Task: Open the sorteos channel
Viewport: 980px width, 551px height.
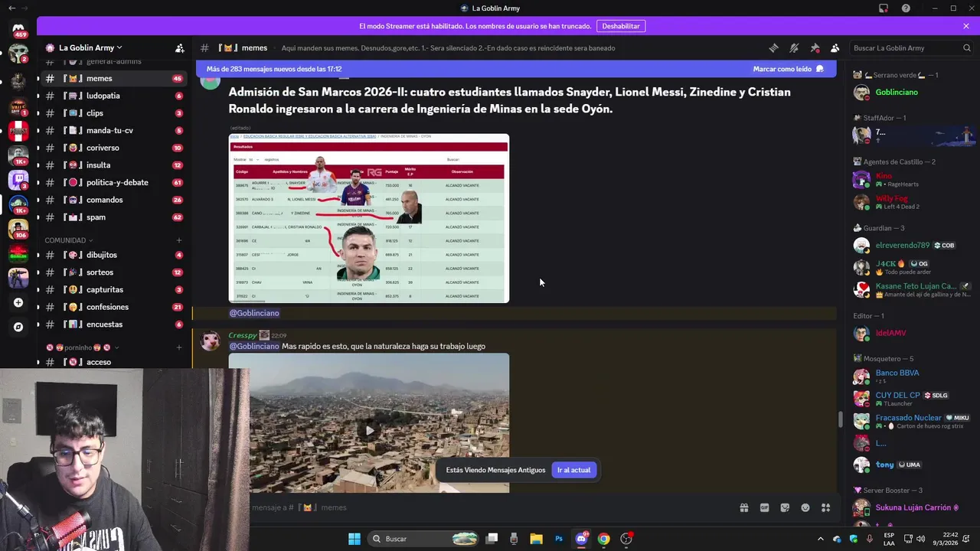Action: (x=113, y=272)
